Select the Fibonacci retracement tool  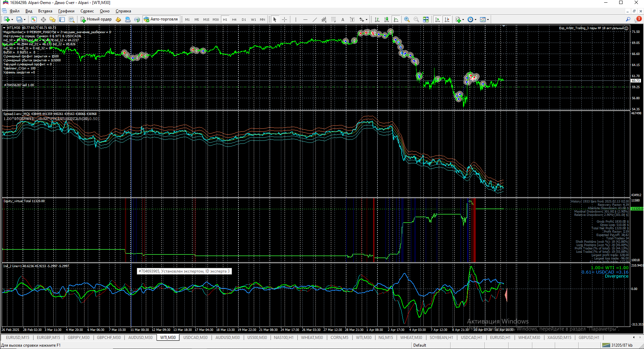[333, 19]
